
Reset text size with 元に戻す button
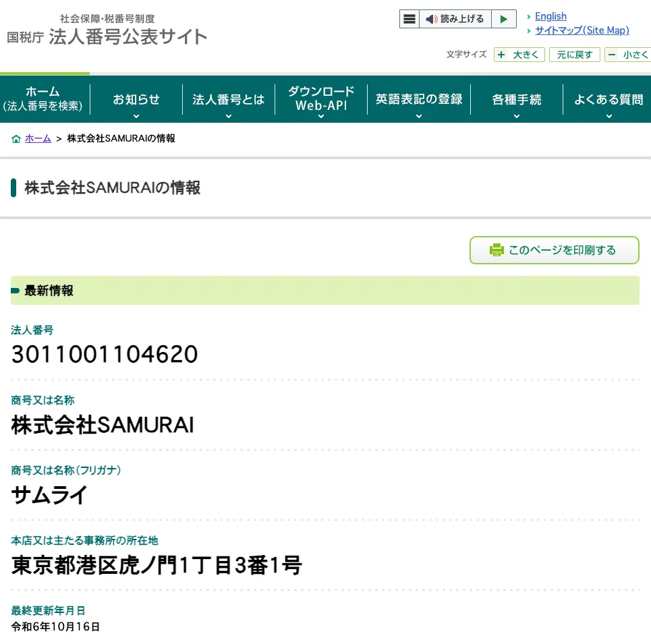tap(575, 55)
